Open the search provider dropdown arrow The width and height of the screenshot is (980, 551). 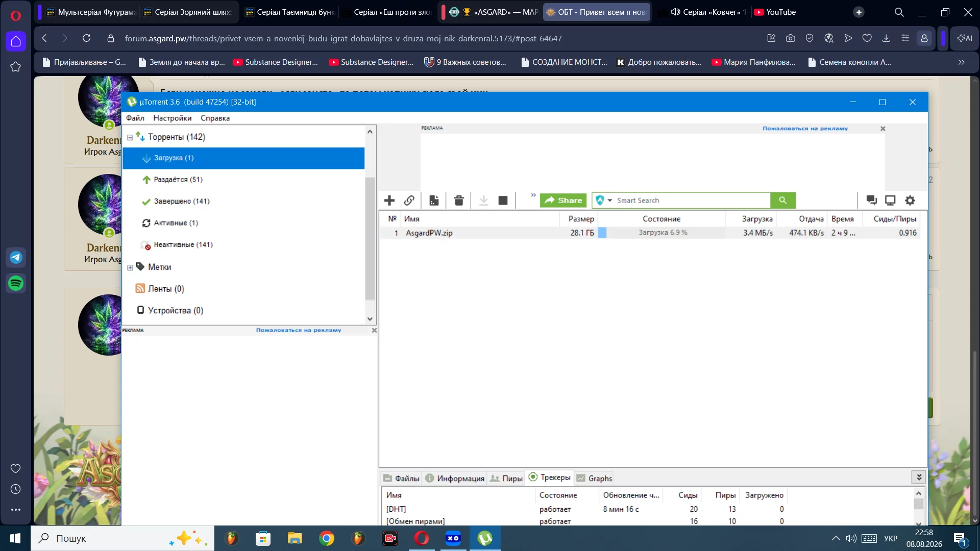(610, 201)
